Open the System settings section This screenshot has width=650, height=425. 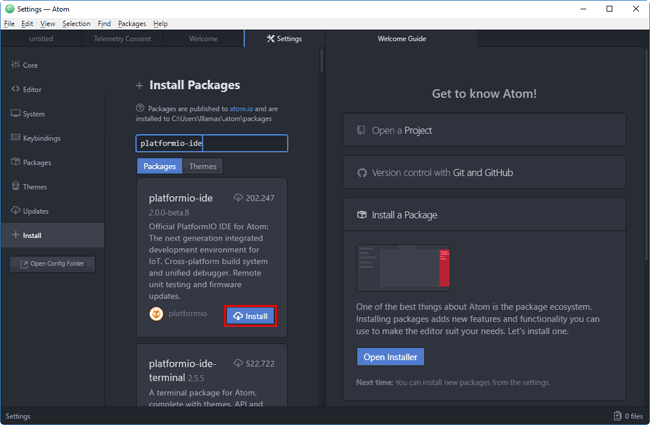[52, 114]
